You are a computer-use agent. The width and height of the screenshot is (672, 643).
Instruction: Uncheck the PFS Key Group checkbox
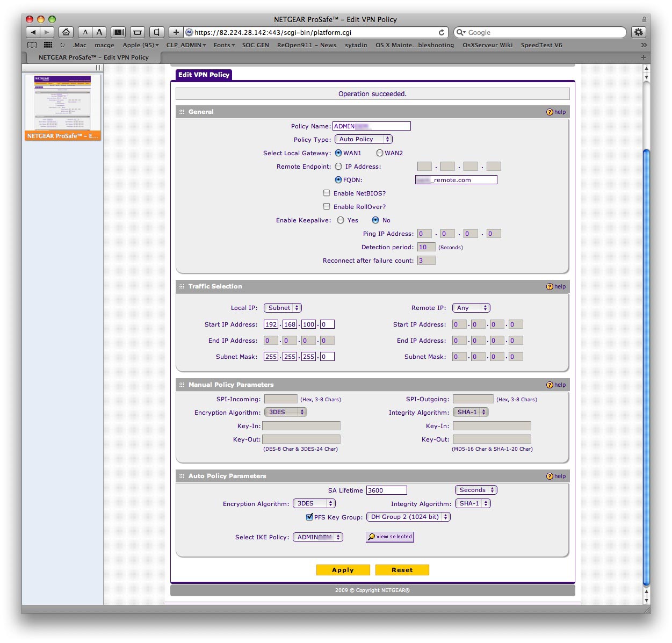[x=309, y=517]
